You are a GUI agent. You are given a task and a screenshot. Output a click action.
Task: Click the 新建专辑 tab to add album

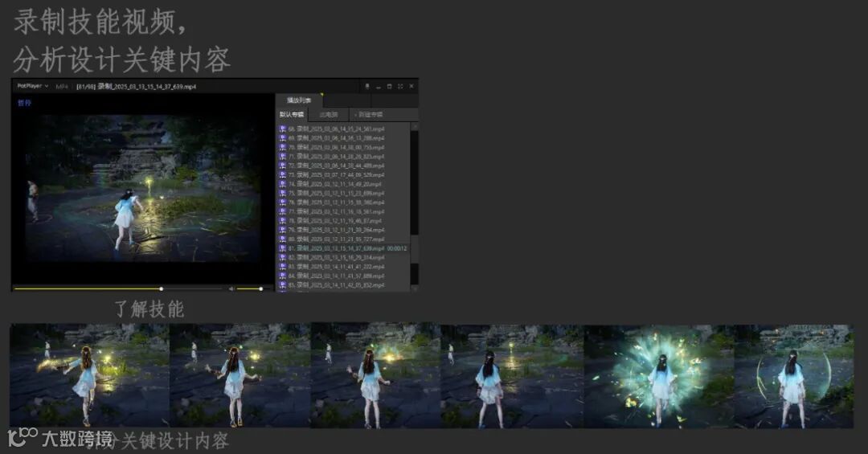[369, 115]
